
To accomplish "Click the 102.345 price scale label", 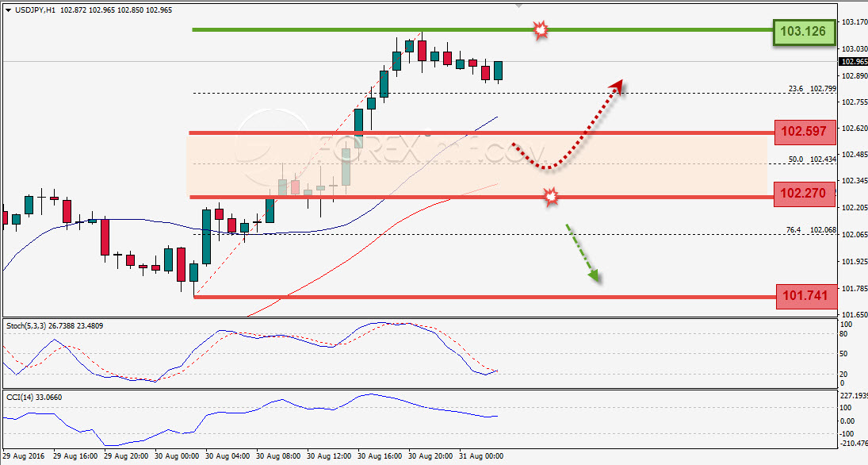I will (855, 181).
